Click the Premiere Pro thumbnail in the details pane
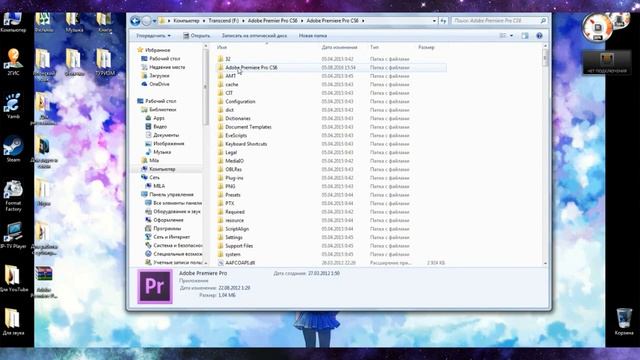Image resolution: width=640 pixels, height=360 pixels. click(x=155, y=287)
